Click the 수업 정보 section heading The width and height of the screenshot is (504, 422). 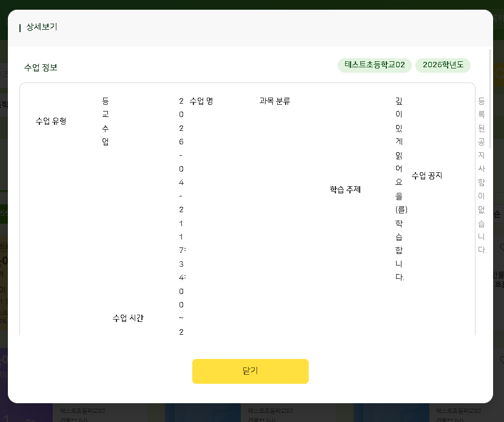pos(41,67)
